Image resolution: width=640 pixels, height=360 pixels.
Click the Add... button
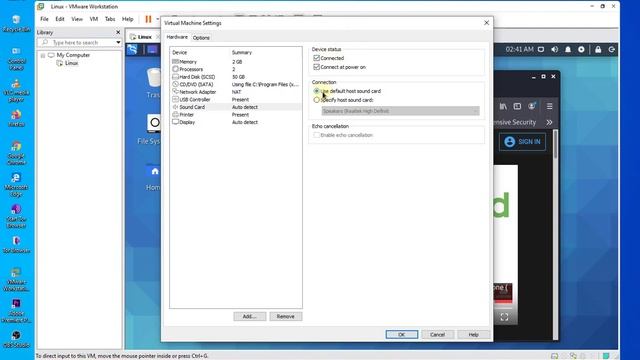[x=249, y=316]
